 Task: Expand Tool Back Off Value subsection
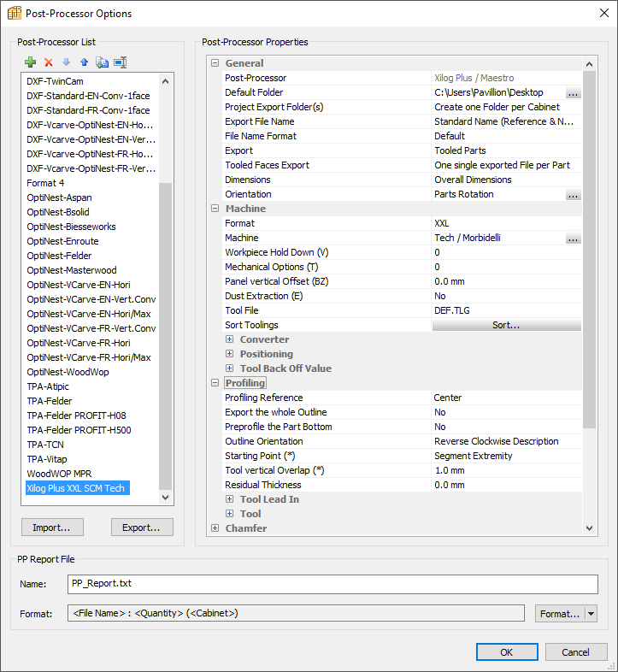point(230,368)
